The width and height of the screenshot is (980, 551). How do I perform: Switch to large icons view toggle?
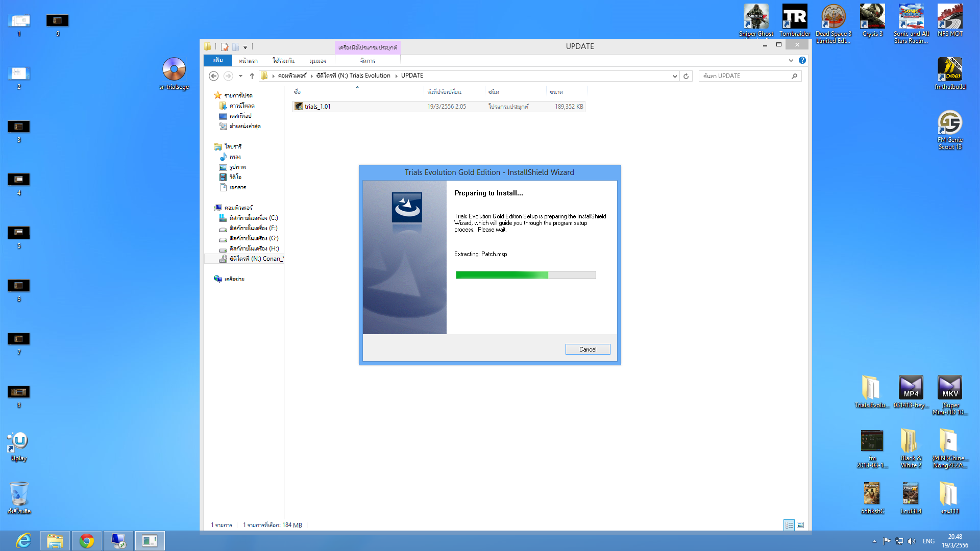(x=800, y=525)
